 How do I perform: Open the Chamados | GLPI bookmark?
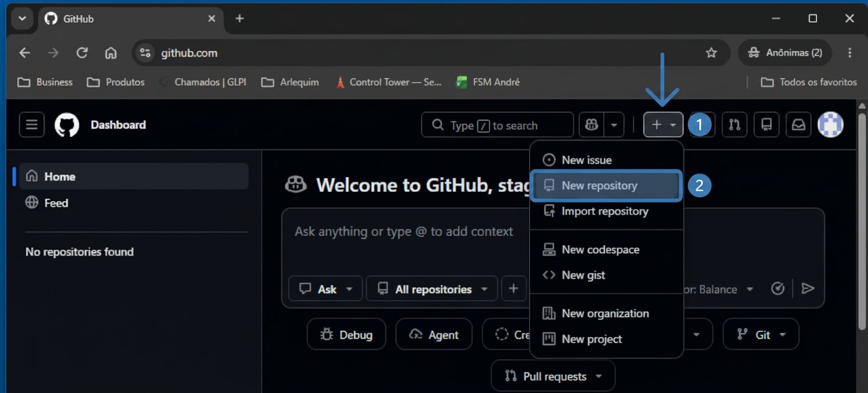point(203,82)
